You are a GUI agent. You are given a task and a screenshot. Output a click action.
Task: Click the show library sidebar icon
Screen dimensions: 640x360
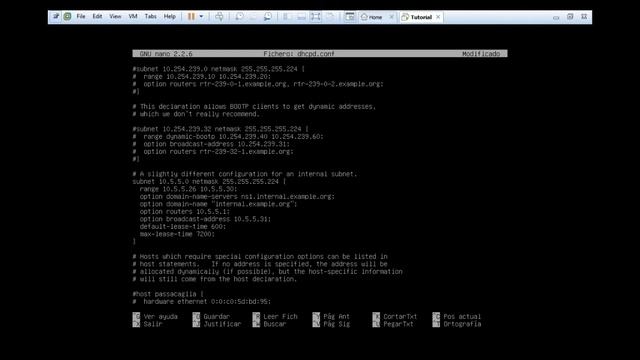[287, 17]
